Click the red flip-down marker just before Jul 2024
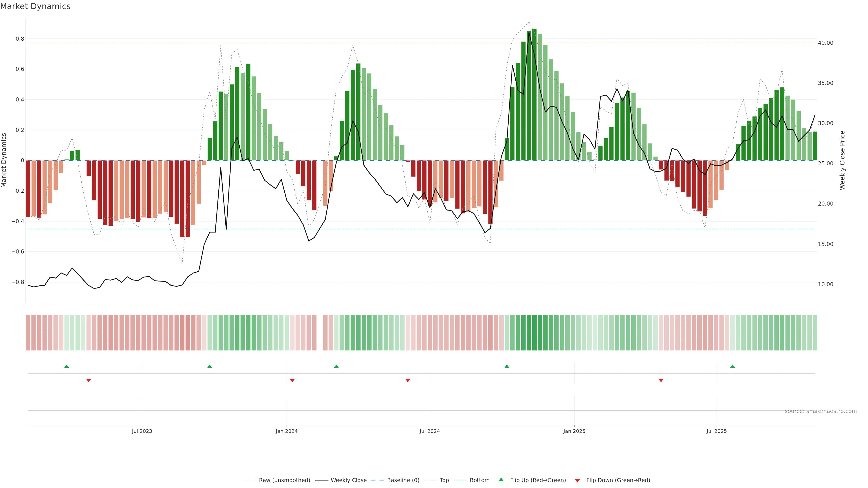Viewport: 868px width, 488px height. click(408, 380)
